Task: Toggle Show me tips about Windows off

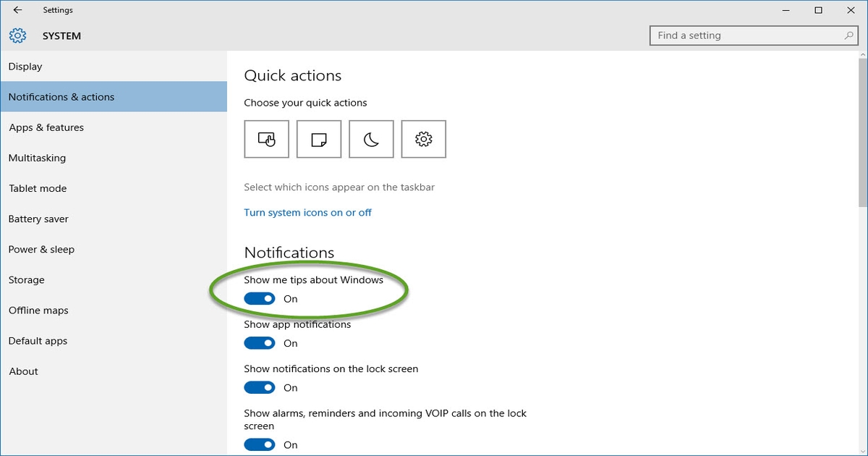Action: 259,298
